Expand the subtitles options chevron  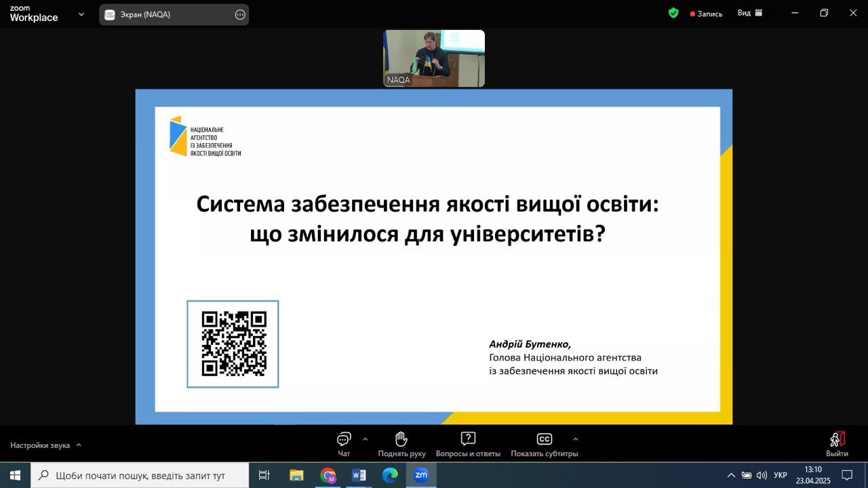point(576,439)
